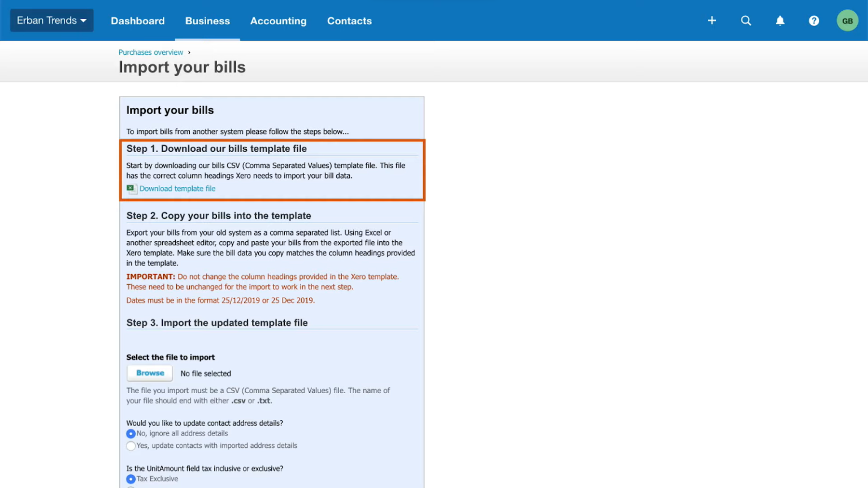The height and width of the screenshot is (488, 868).
Task: Open Xero global search
Action: pyautogui.click(x=746, y=20)
